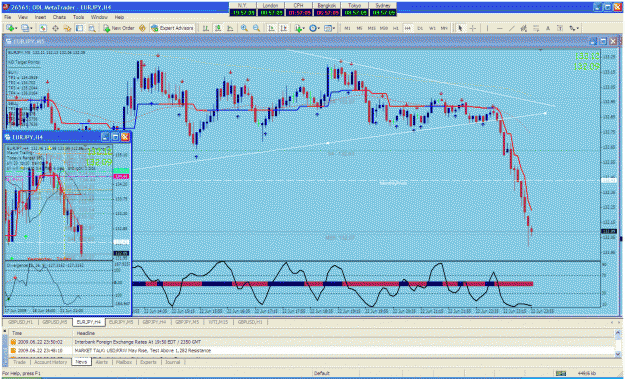Viewport: 625px width, 379px height.
Task: Select the Crosshair tool
Action: (473, 28)
